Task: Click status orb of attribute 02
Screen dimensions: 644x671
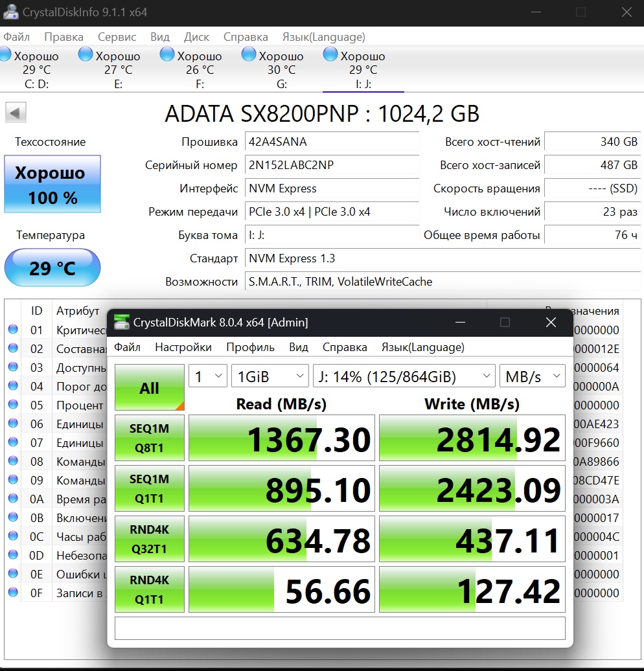Action: click(x=13, y=348)
